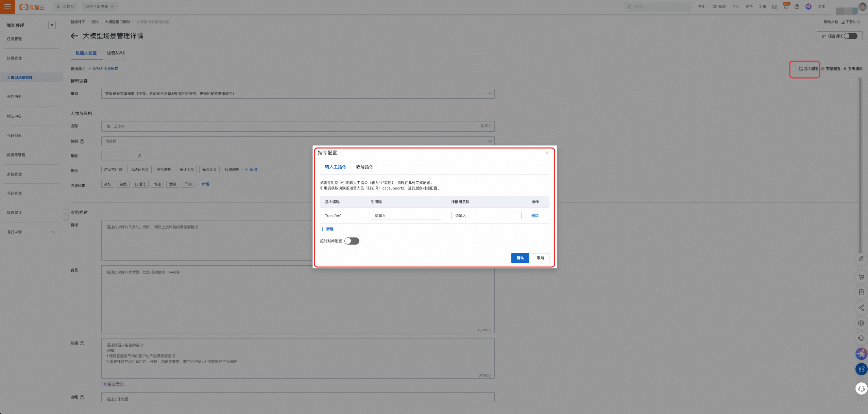The image size is (868, 414).
Task: Open the notifications bell
Action: pyautogui.click(x=786, y=7)
